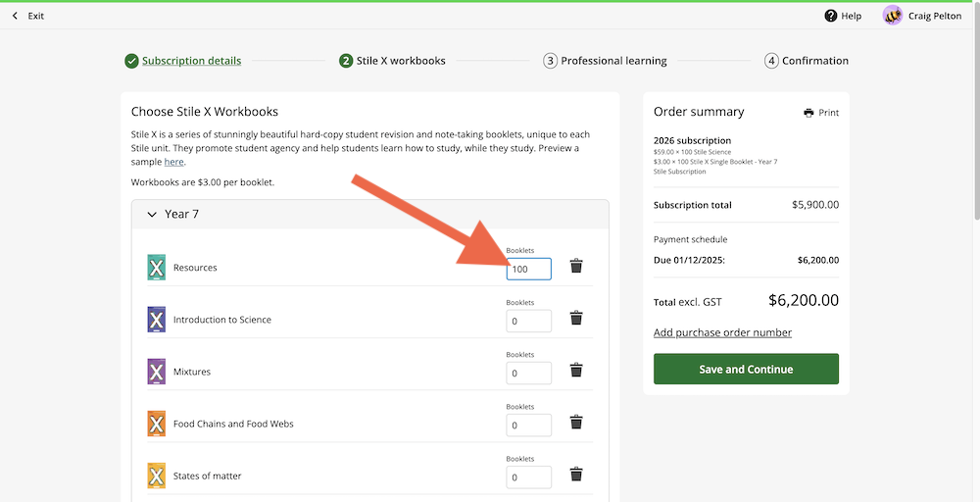Open Craig Pelton bee avatar
The width and height of the screenshot is (980, 502).
click(893, 16)
